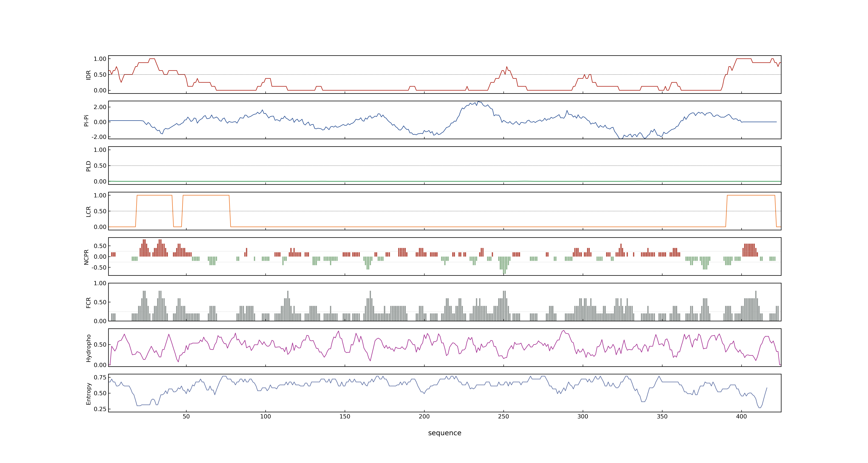868x463 pixels.
Task: Click x-axis tick label 350
Action: click(662, 416)
